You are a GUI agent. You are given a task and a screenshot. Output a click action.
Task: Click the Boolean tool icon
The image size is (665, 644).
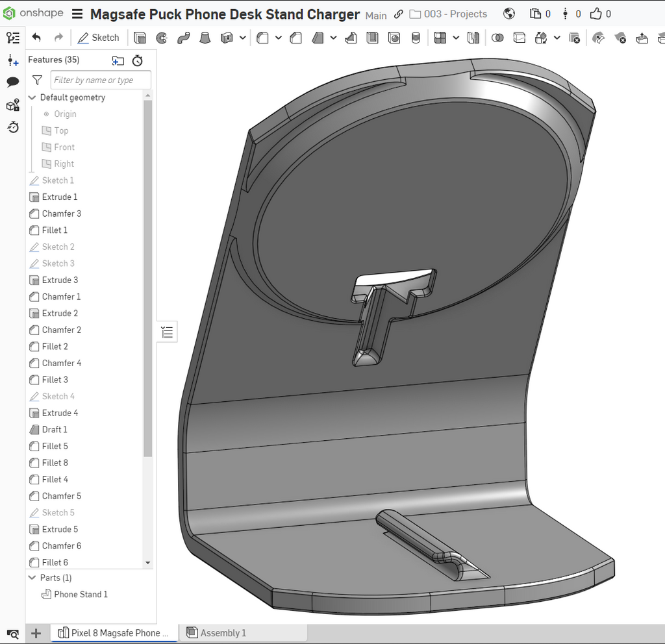point(497,38)
